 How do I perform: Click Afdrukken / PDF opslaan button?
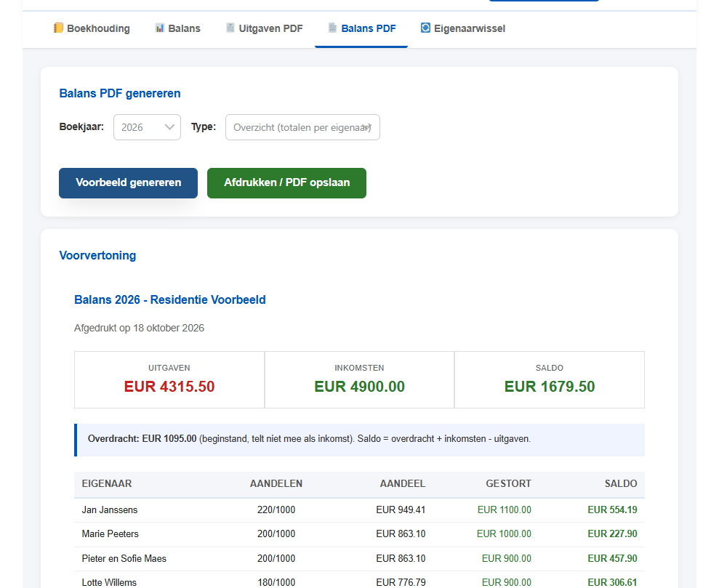[286, 182]
